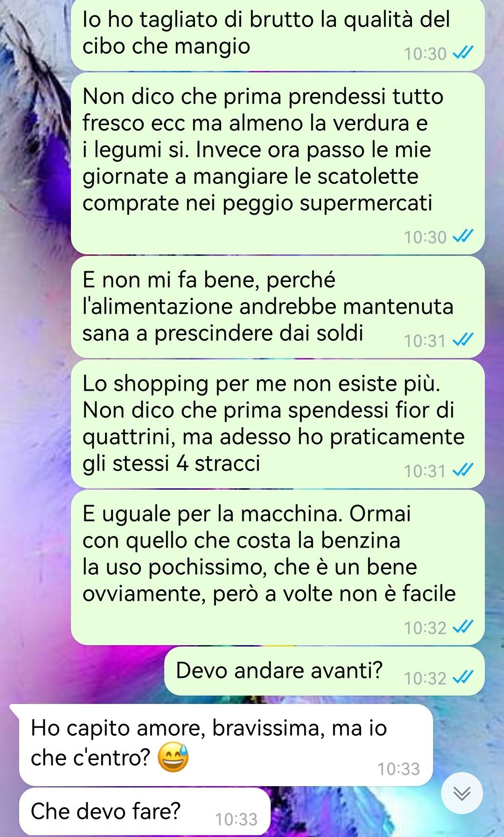Tap 10:33 timestamp on 'che c'entro?' message
The height and width of the screenshot is (837, 504).
[399, 769]
